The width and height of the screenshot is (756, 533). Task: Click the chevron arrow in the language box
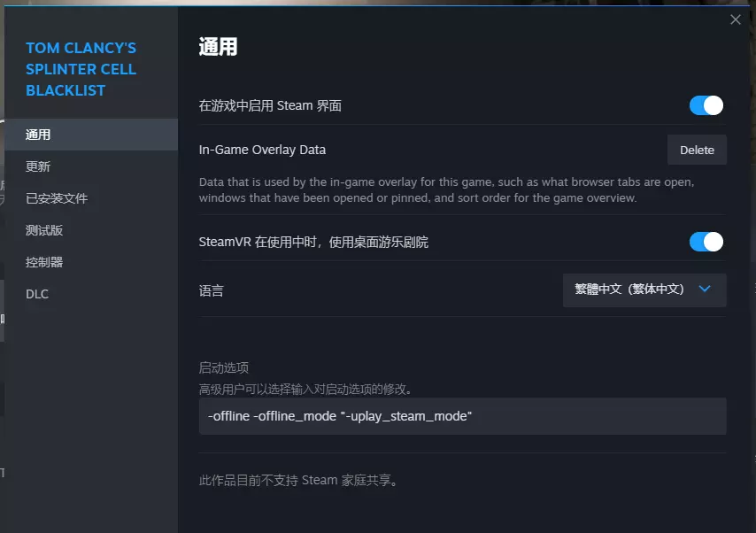point(705,289)
